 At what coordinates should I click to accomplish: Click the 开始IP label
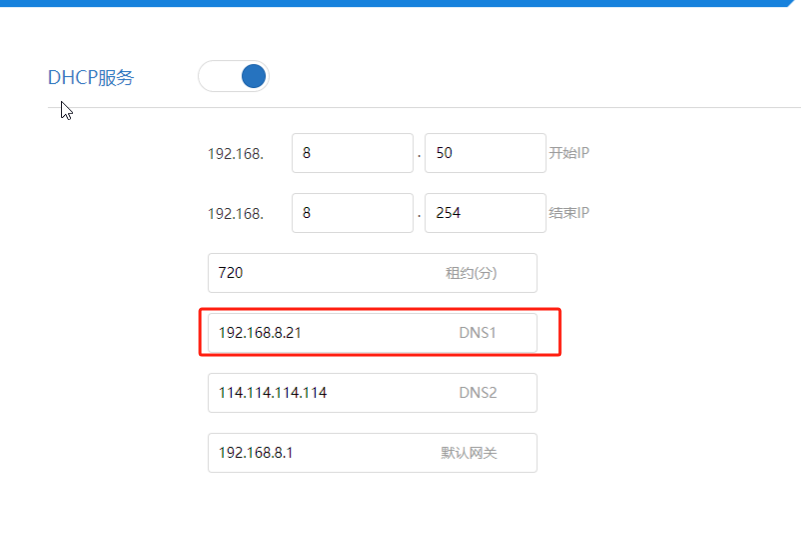(568, 153)
